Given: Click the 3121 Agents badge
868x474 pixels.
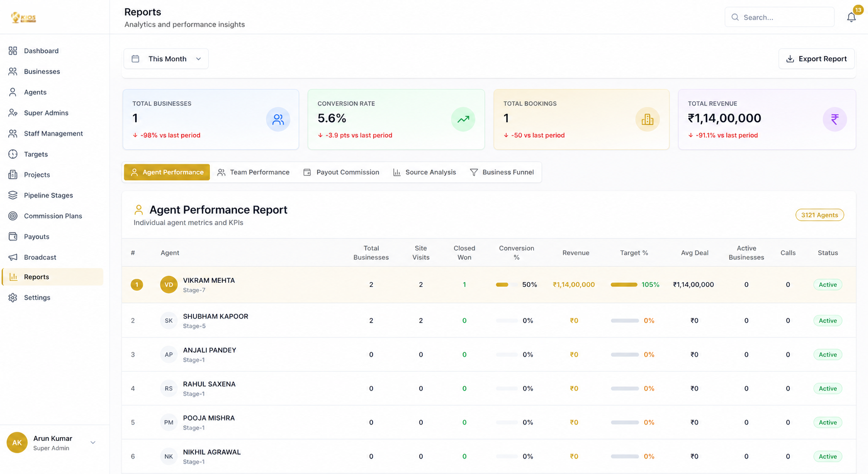Looking at the screenshot, I should (819, 215).
